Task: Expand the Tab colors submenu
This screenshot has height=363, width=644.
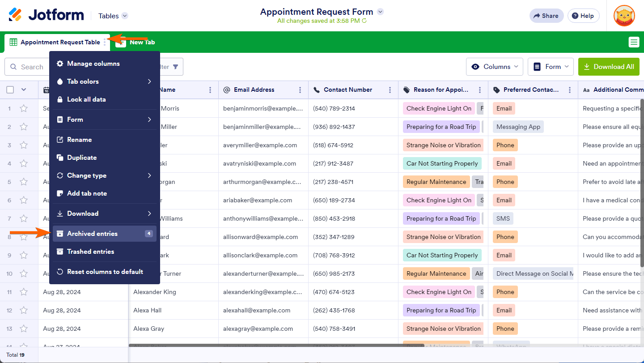Action: [x=105, y=81]
